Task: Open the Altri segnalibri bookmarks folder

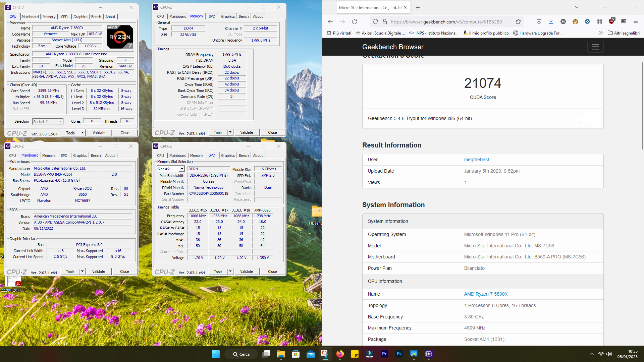Action: [x=624, y=33]
